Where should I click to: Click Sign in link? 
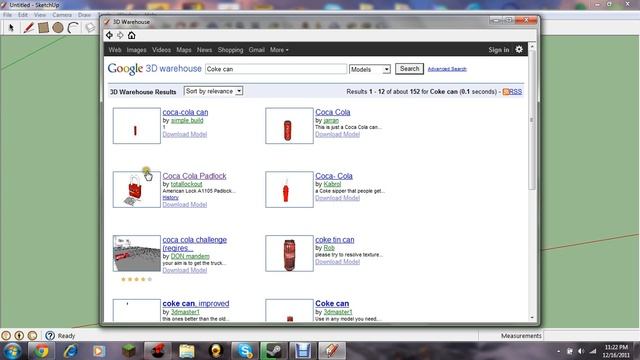coord(499,50)
